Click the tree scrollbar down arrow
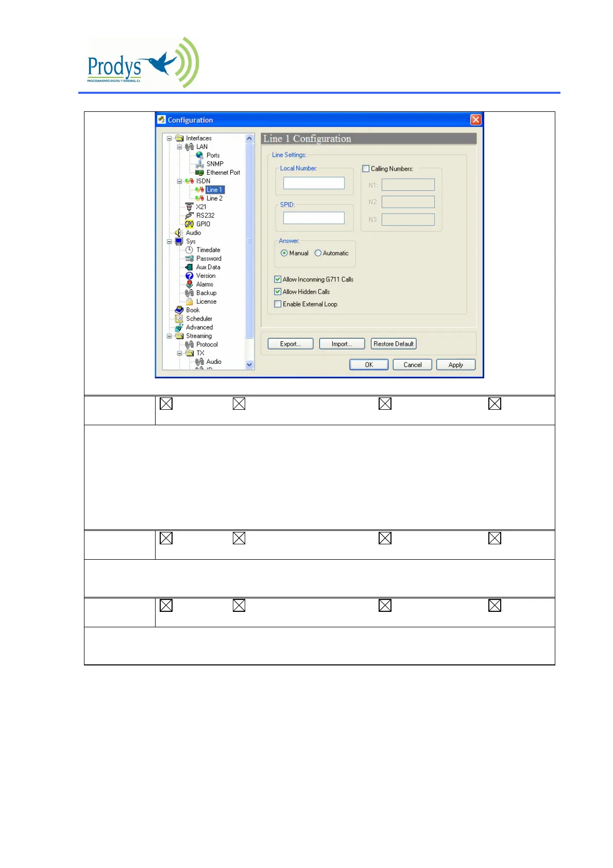Screen dimensions: 613x868 coord(250,365)
